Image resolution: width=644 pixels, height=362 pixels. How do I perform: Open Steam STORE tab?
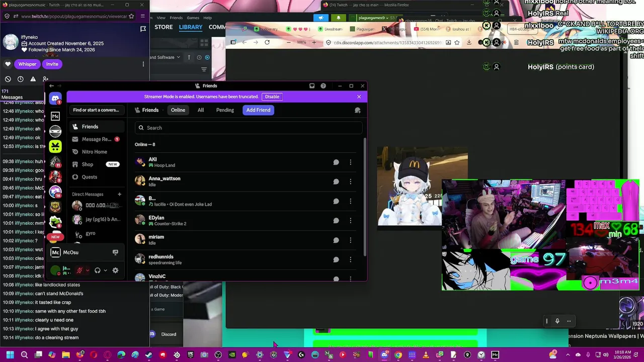click(164, 27)
